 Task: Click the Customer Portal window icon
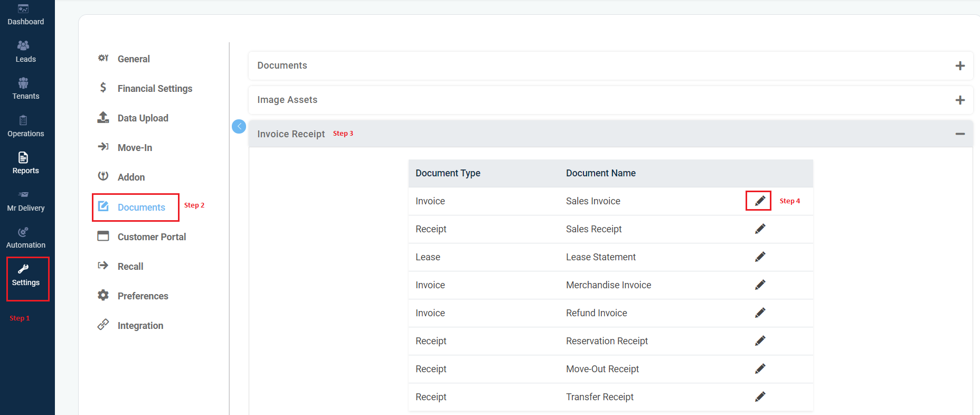103,236
